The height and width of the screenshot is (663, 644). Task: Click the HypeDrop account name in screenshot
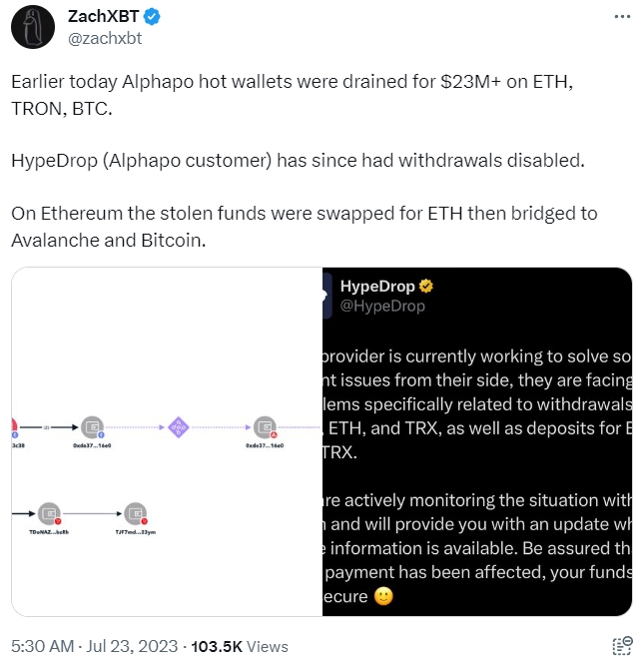click(377, 287)
